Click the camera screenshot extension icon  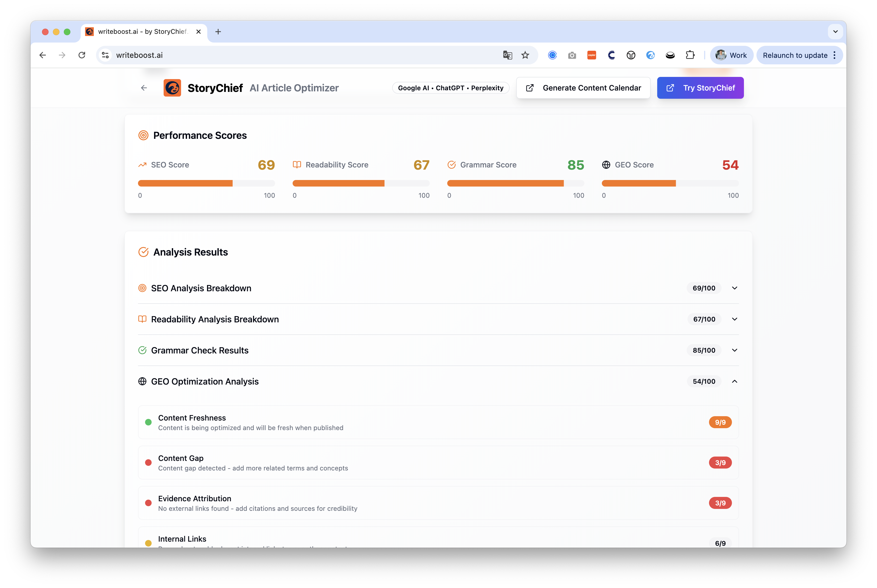pos(572,55)
